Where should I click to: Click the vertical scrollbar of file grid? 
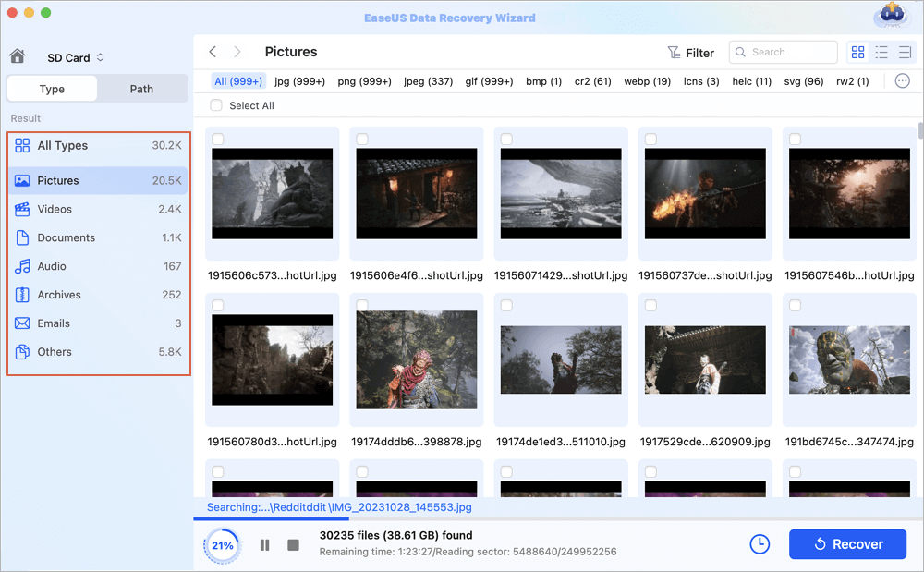coord(920,131)
